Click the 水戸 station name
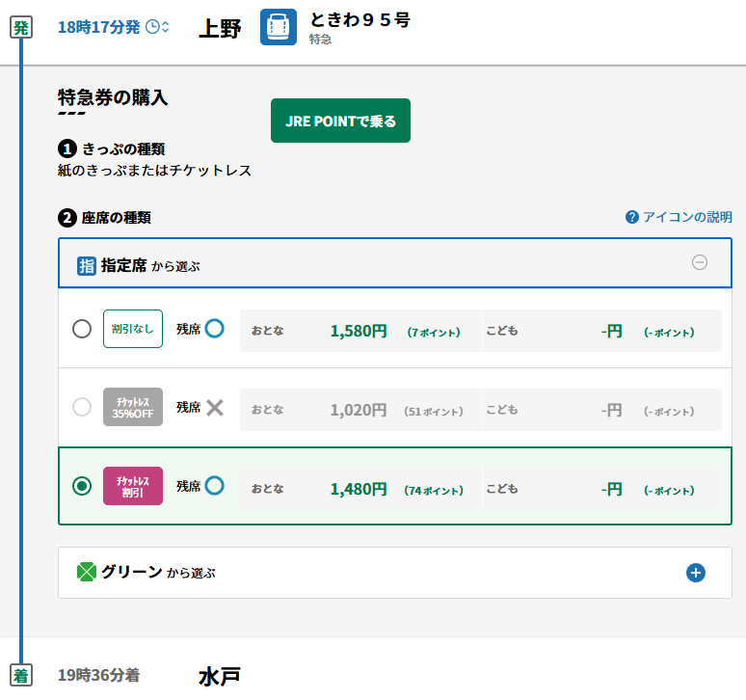This screenshot has width=746, height=700. (x=220, y=677)
